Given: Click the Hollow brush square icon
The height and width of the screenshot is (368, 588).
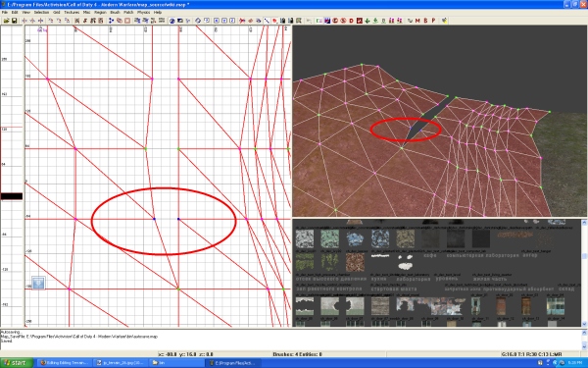Looking at the screenshot, I should 127,21.
